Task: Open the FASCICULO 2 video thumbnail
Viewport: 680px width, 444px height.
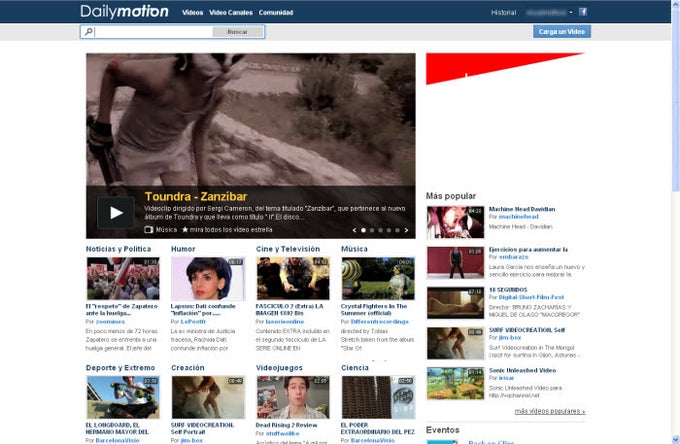Action: tap(293, 278)
